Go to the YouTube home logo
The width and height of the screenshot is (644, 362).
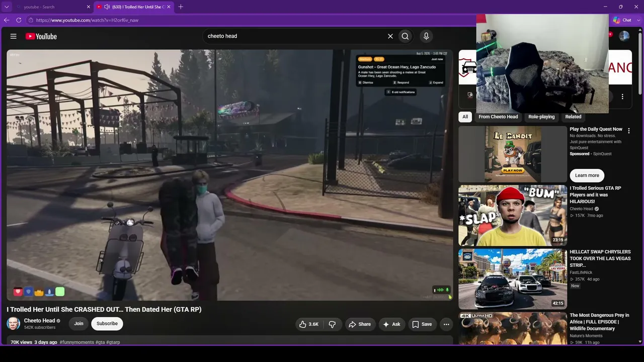click(41, 36)
